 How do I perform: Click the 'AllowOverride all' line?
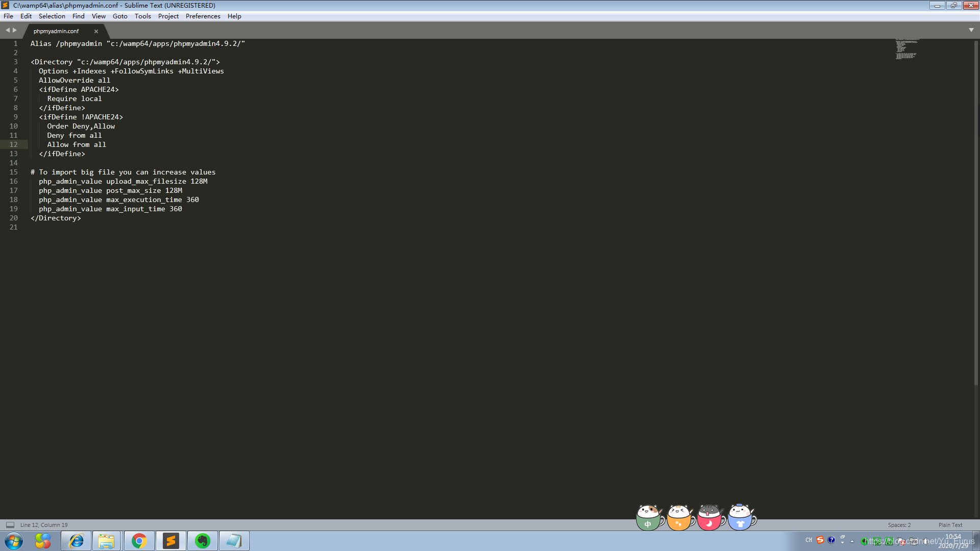[x=75, y=80]
